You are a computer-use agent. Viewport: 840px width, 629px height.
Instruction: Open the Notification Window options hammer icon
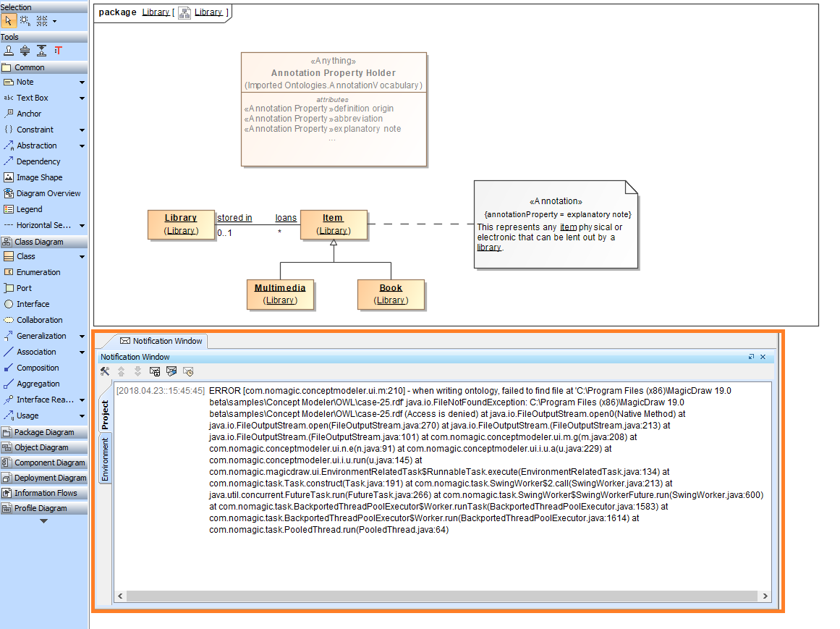click(x=105, y=371)
